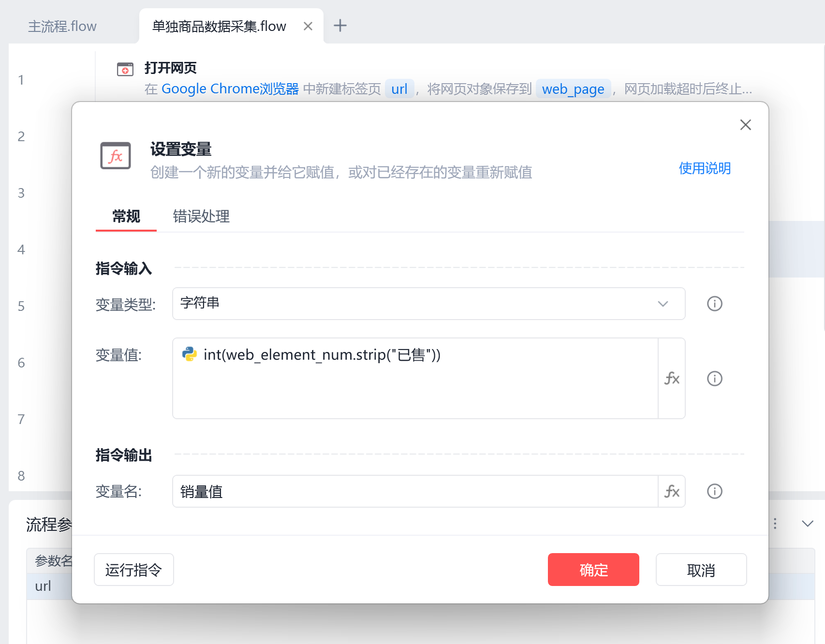Select the 设置变量 fx icon in dialog header
This screenshot has height=644, width=825.
(116, 156)
